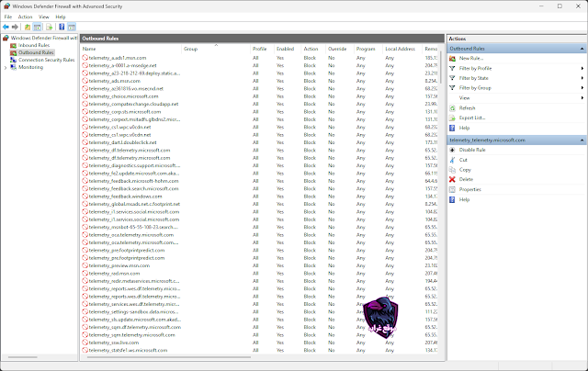Click the Properties icon in Actions pane
The height and width of the screenshot is (371, 588).
(452, 189)
